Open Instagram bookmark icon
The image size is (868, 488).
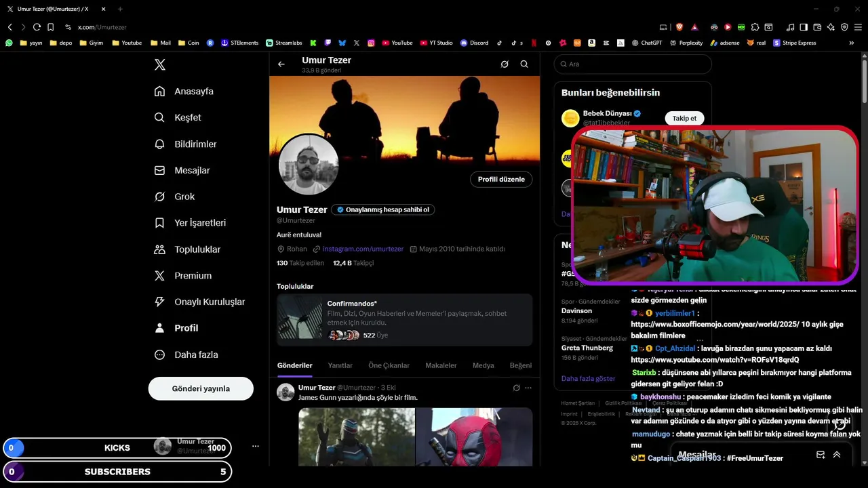point(372,43)
